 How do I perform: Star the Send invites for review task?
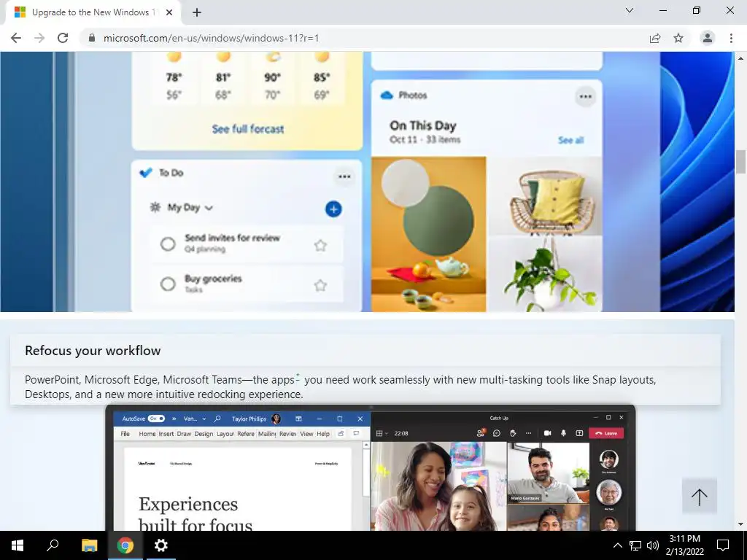(321, 245)
